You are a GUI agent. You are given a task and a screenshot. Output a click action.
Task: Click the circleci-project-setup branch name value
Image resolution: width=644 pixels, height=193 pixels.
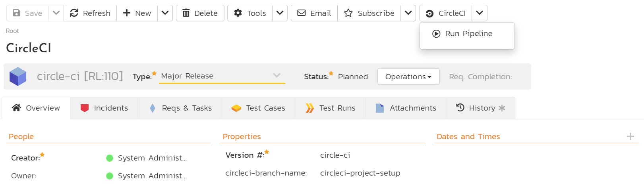(x=360, y=173)
